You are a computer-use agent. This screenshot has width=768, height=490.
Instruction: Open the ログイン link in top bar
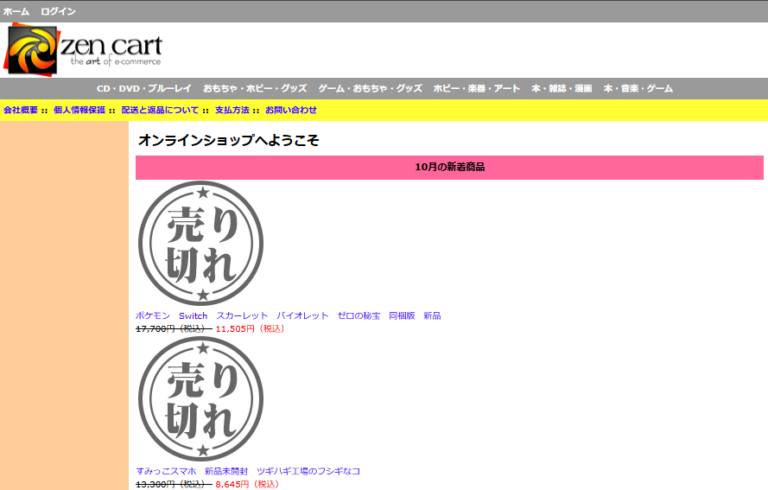58,11
